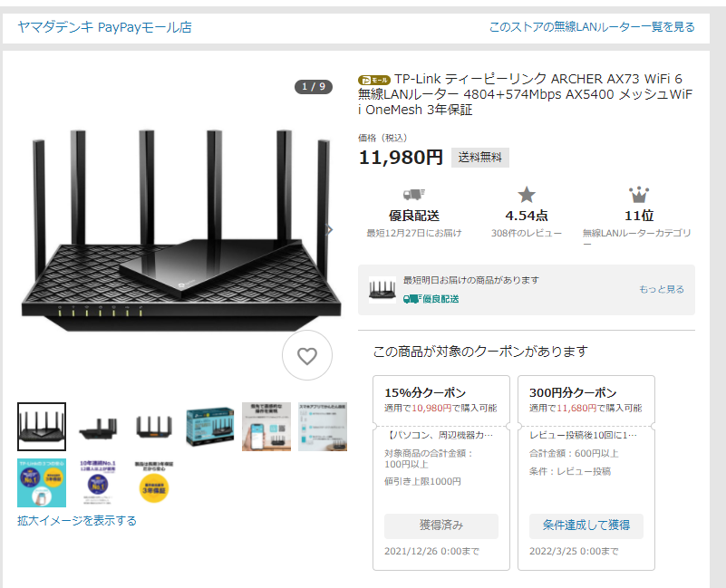726x588 pixels.
Task: Click the next image arrow on product photo
Action: click(x=330, y=229)
